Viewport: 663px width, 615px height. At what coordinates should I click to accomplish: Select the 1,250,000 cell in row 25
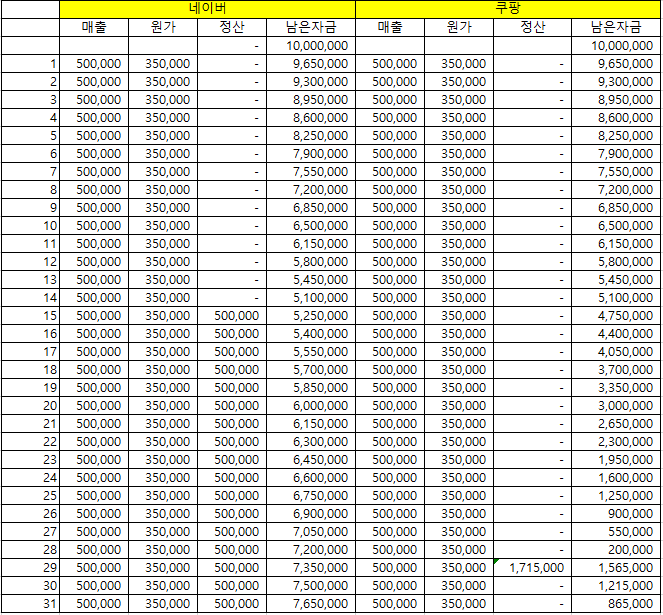(616, 496)
